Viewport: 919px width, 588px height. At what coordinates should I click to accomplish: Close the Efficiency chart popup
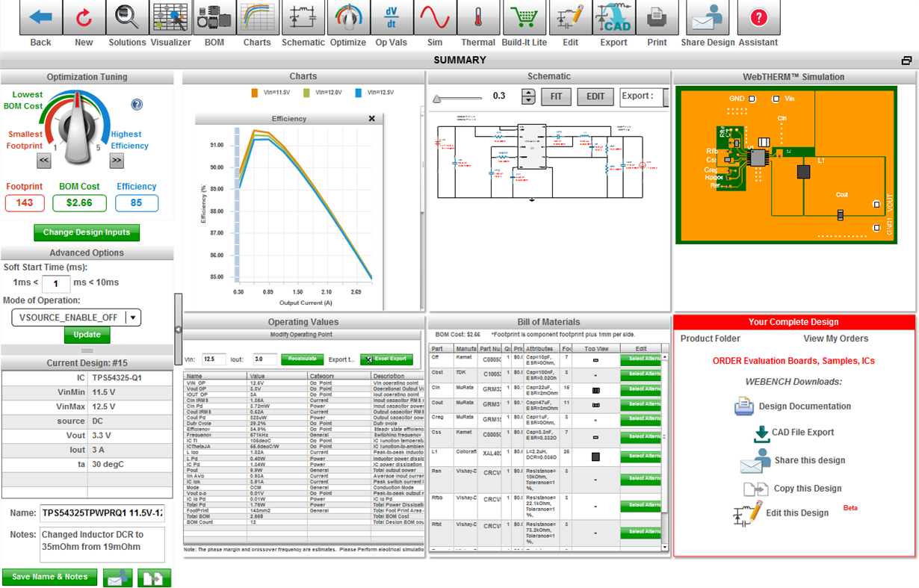coord(372,119)
